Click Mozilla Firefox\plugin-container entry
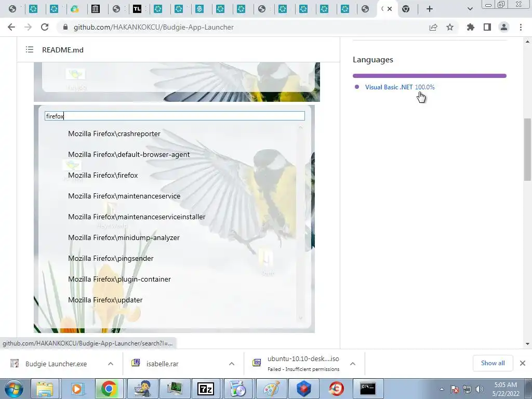Image resolution: width=532 pixels, height=399 pixels. [119, 279]
